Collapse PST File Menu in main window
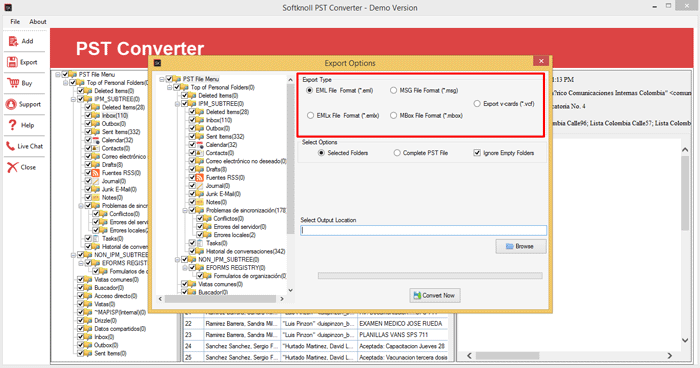 tap(58, 75)
